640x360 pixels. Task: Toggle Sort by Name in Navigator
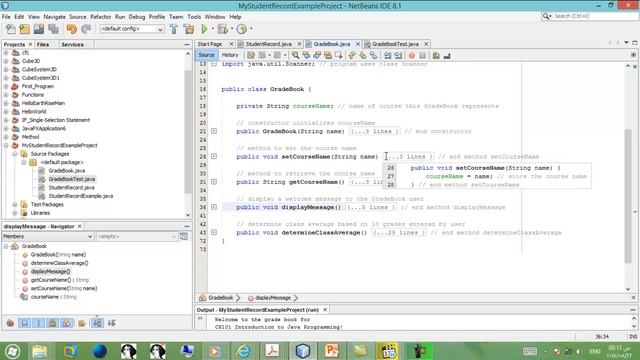pyautogui.click(x=97, y=323)
